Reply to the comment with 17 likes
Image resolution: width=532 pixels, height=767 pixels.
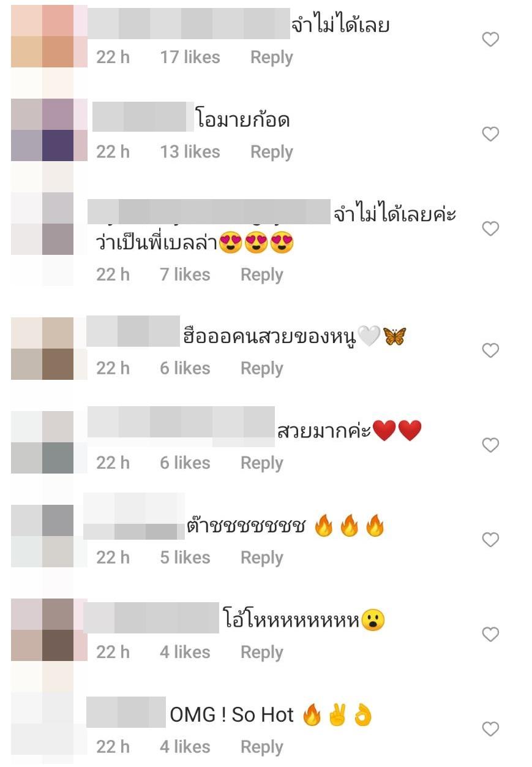tap(272, 58)
